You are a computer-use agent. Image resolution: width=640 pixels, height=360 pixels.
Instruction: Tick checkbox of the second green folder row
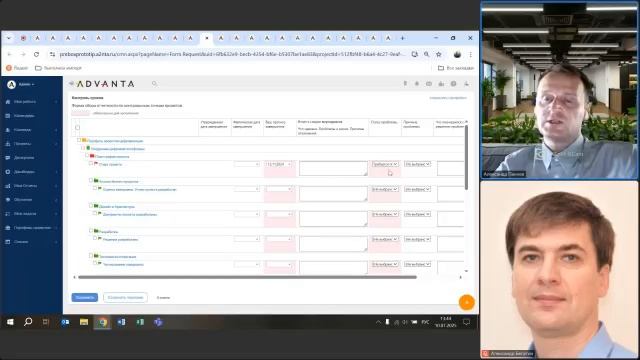[x=91, y=206]
